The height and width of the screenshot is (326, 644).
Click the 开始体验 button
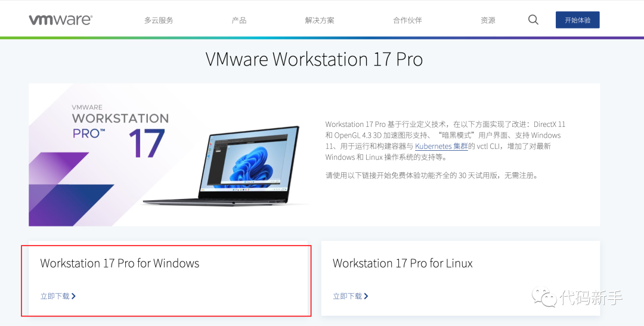(x=577, y=20)
